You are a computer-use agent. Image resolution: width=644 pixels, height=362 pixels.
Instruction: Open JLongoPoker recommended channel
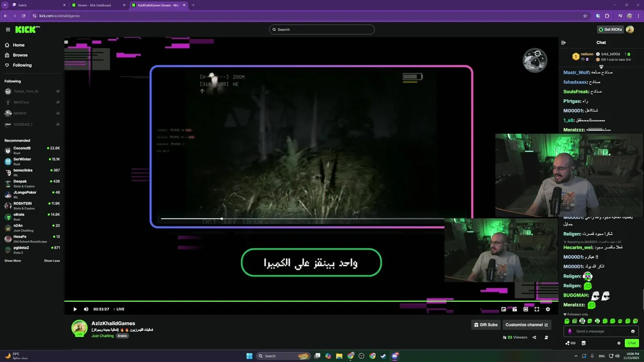pyautogui.click(x=32, y=195)
